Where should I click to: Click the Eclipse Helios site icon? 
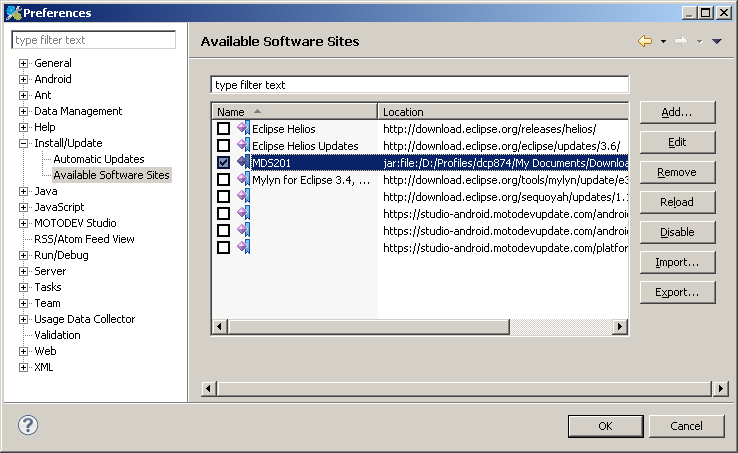pyautogui.click(x=243, y=129)
